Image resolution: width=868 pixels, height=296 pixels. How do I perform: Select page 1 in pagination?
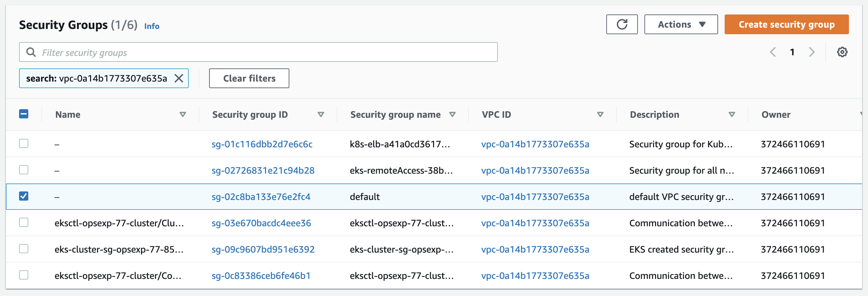792,52
